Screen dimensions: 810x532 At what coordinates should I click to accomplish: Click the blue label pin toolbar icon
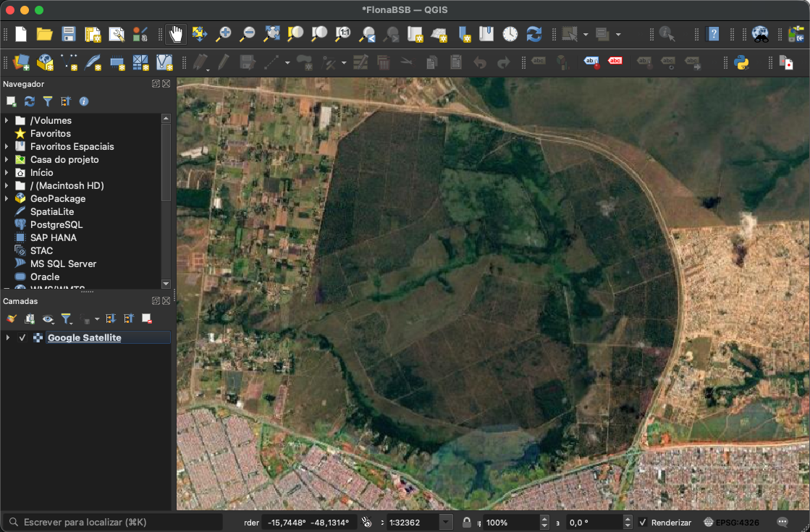coord(591,62)
